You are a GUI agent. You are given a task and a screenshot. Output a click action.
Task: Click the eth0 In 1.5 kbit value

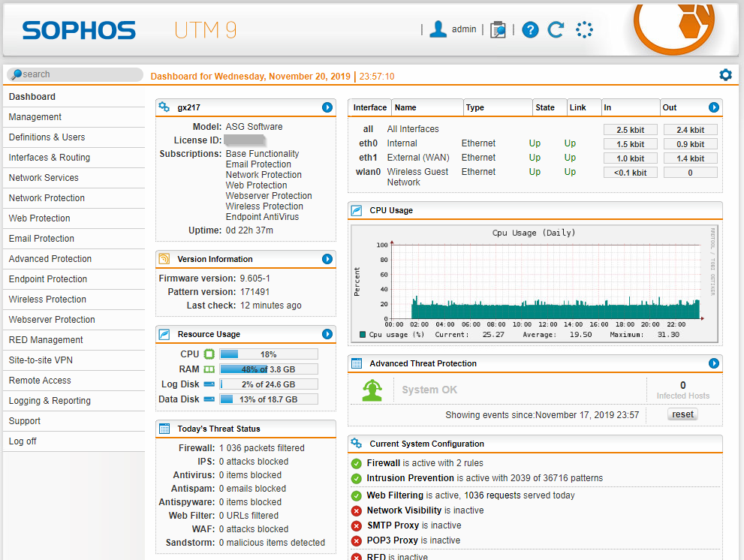click(630, 144)
